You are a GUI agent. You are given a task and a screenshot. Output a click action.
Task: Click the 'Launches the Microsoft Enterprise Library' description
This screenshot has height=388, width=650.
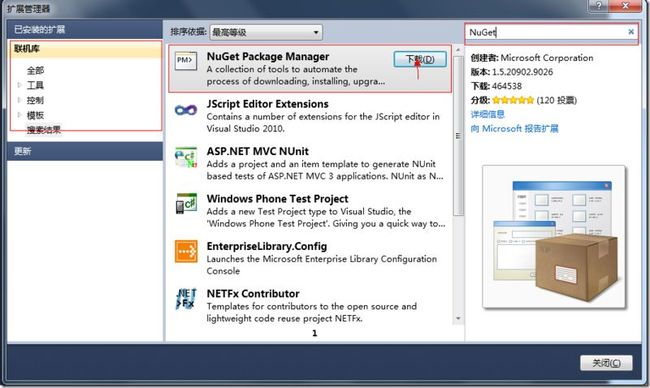[322, 265]
